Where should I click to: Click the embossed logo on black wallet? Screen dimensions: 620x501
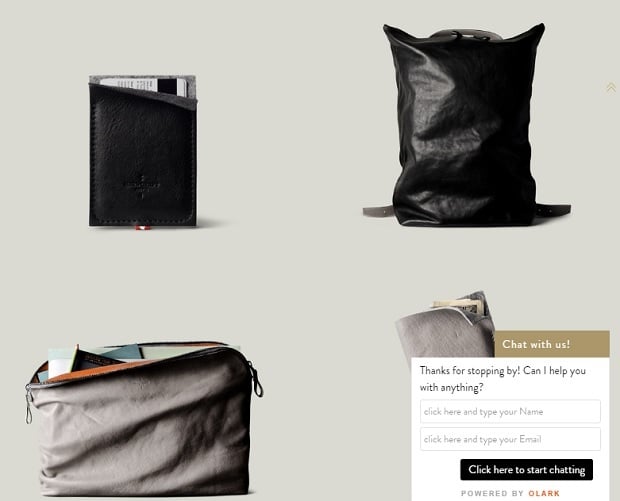click(142, 186)
